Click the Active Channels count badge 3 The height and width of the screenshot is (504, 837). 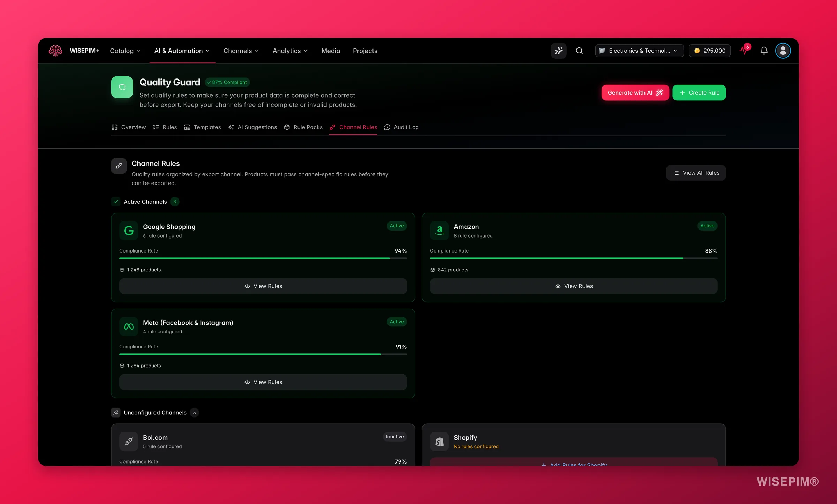pos(175,202)
